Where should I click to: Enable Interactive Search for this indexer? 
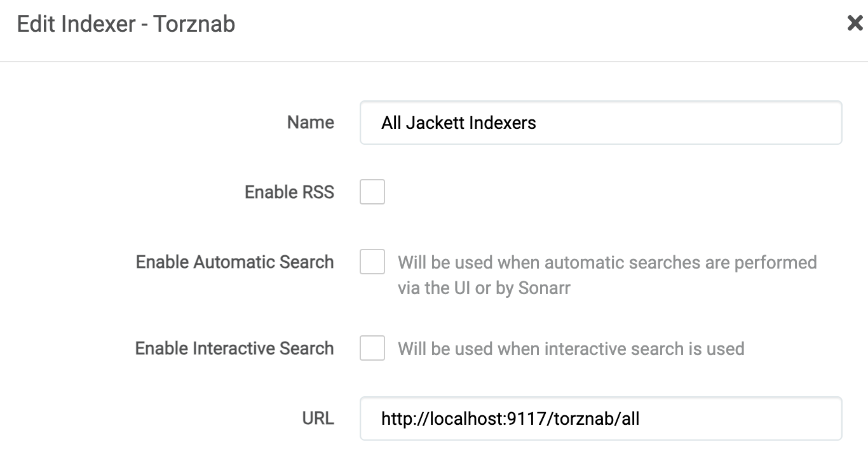[374, 349]
